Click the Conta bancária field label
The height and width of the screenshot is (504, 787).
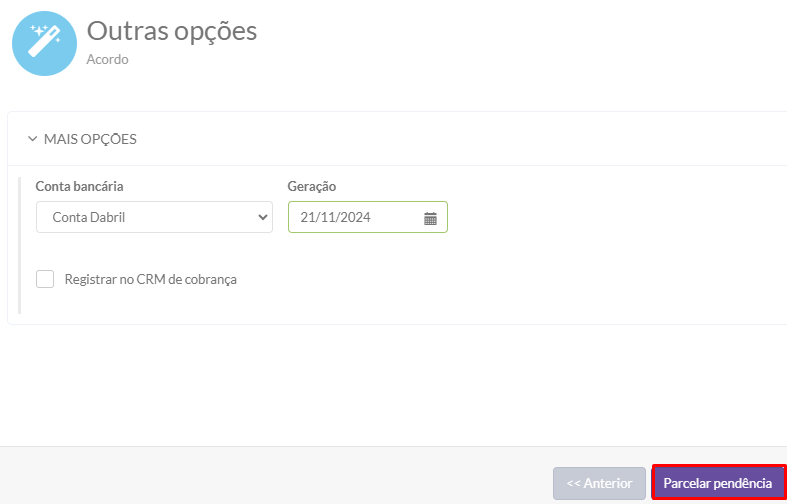click(x=87, y=186)
